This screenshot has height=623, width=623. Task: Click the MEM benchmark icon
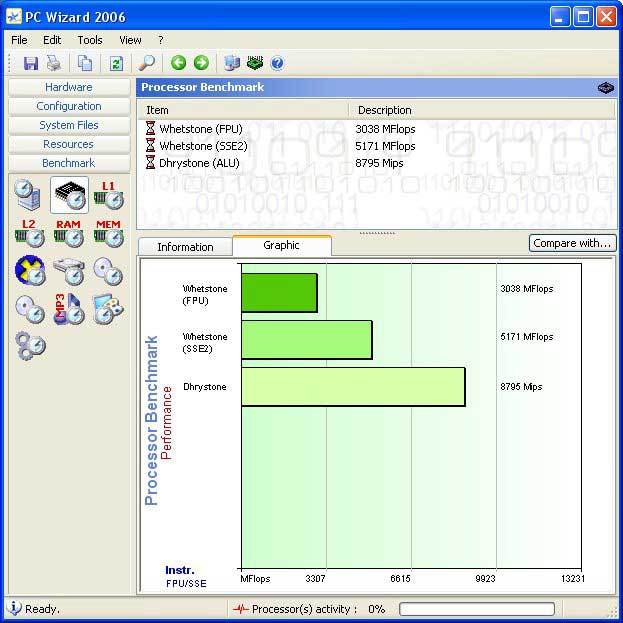pos(108,233)
